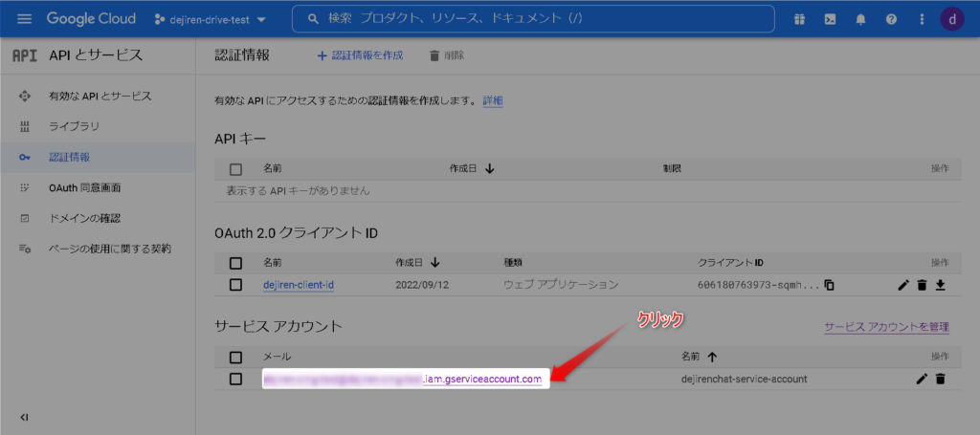980x435 pixels.
Task: Open the three-dot settings menu
Action: pyautogui.click(x=922, y=19)
